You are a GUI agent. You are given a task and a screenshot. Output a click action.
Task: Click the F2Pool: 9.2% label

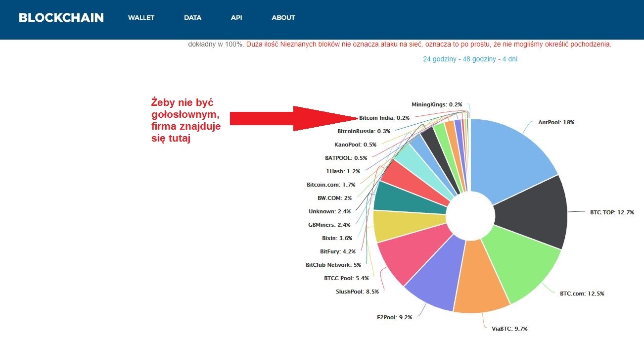pos(394,317)
